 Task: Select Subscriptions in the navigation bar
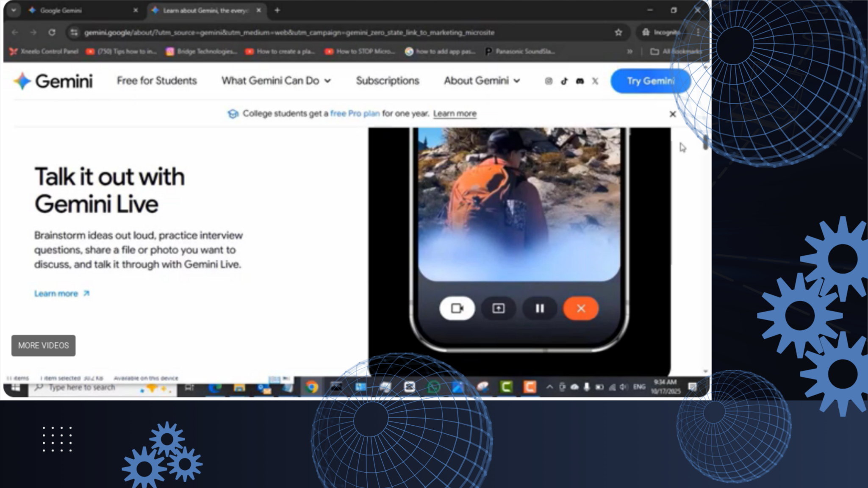tap(387, 81)
